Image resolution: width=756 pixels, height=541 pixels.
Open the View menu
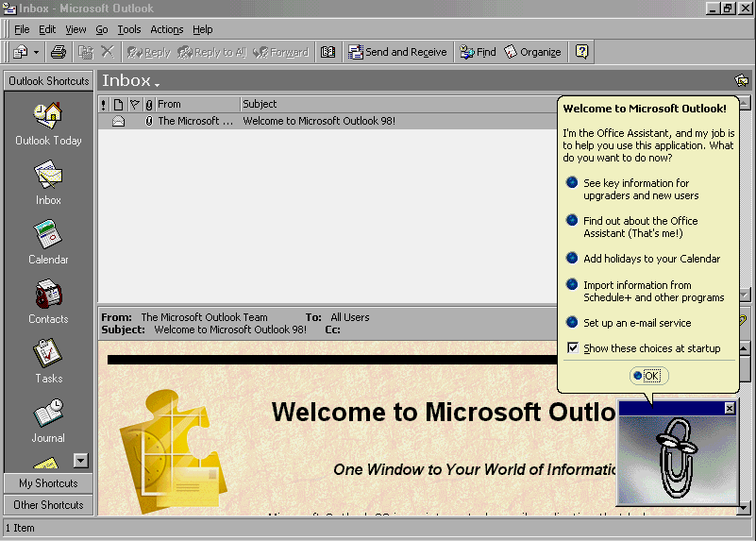pos(76,29)
